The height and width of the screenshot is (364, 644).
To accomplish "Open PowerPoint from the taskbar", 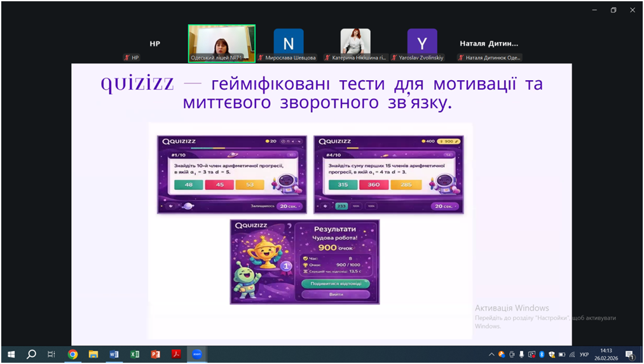I will click(155, 354).
